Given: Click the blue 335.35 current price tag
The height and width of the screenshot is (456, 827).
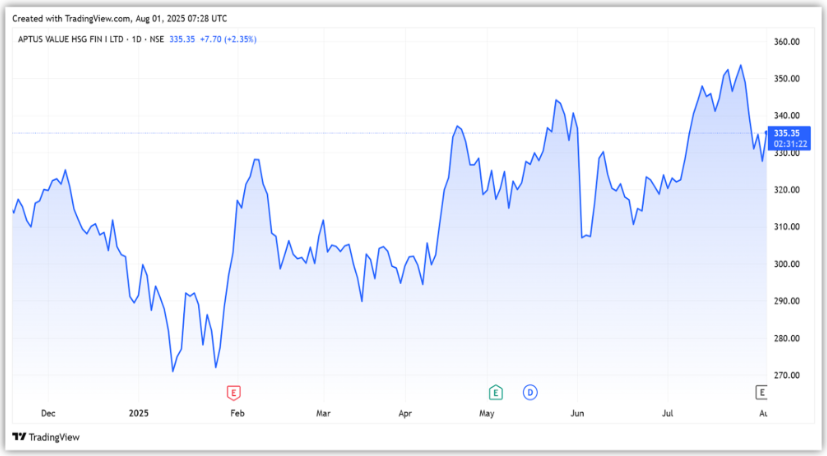Looking at the screenshot, I should click(x=786, y=133).
